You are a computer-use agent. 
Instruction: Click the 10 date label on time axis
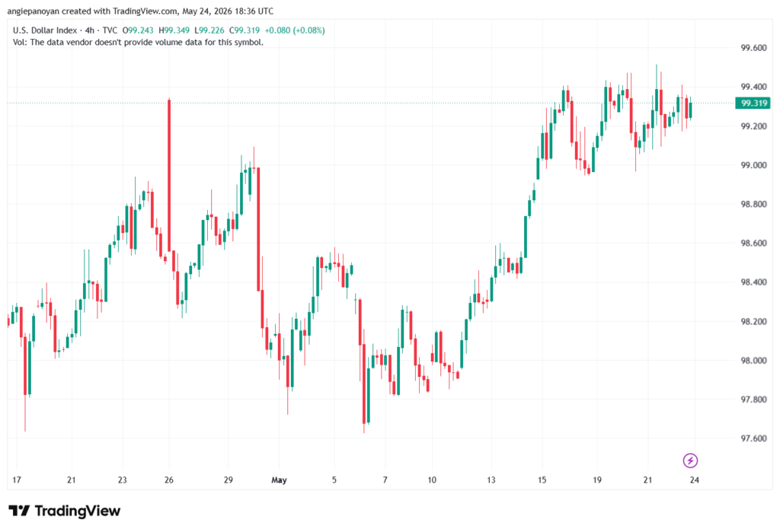point(432,479)
